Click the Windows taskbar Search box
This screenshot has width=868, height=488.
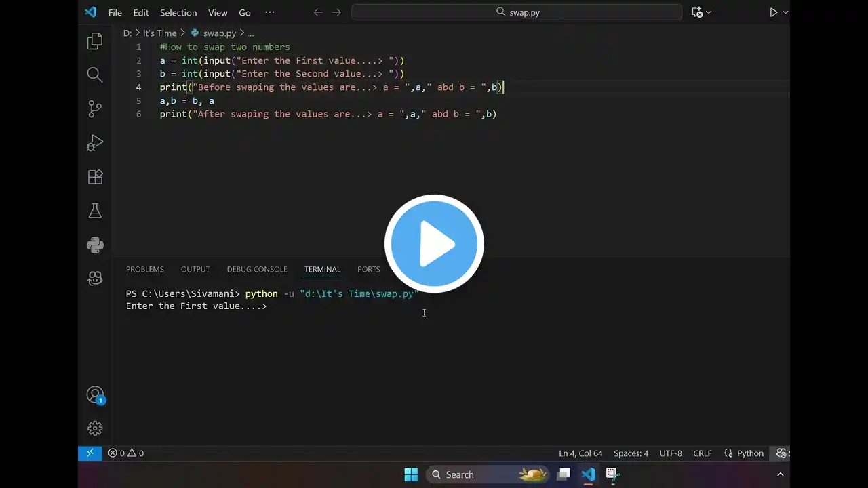488,474
